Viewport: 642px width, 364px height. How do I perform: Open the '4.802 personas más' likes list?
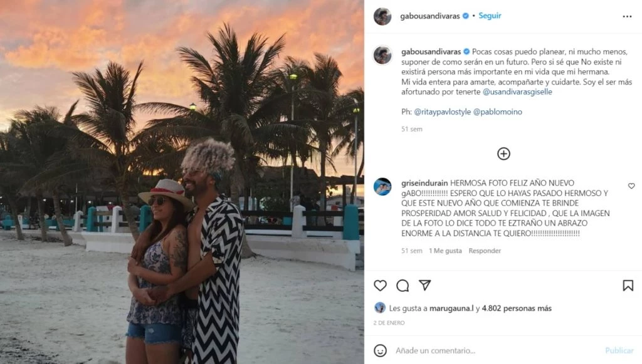point(517,308)
